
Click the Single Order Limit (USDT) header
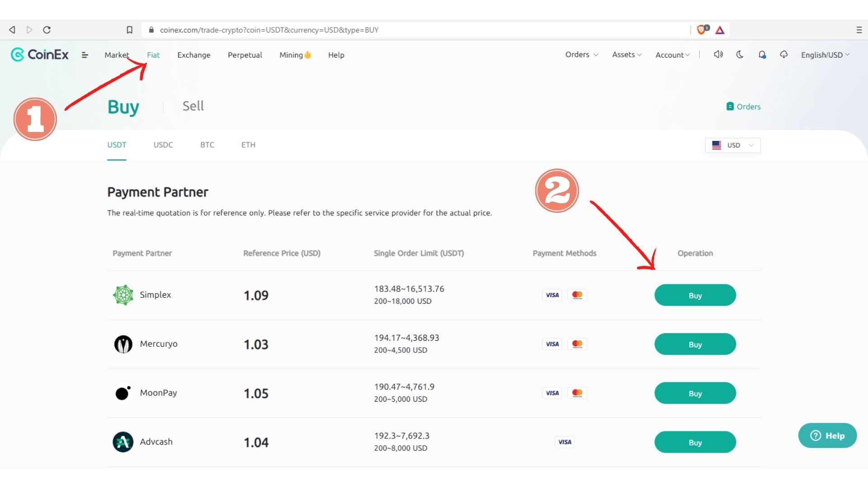(419, 253)
